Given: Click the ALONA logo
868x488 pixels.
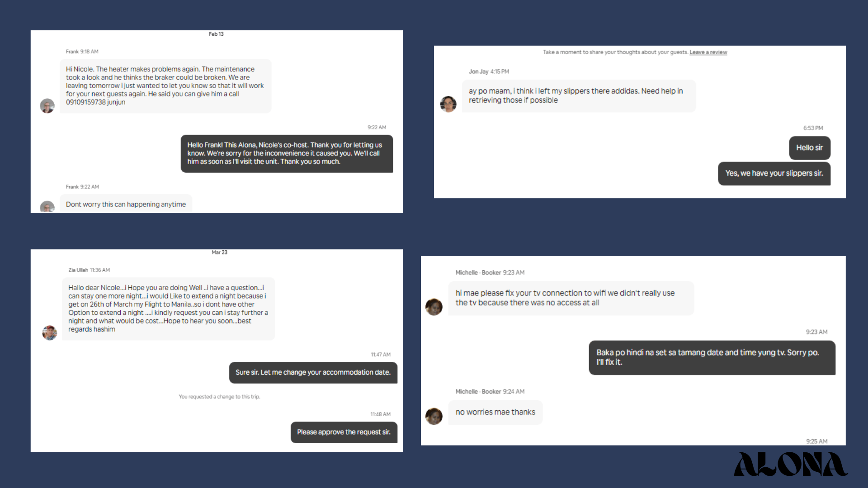Looking at the screenshot, I should pyautogui.click(x=791, y=464).
